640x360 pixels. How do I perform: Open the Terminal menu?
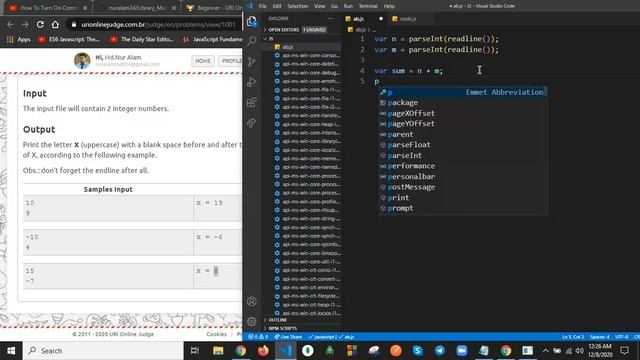click(368, 6)
